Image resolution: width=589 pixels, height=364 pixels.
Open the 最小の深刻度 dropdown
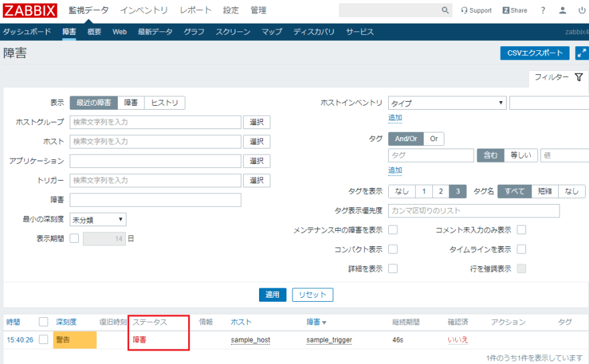pyautogui.click(x=98, y=219)
